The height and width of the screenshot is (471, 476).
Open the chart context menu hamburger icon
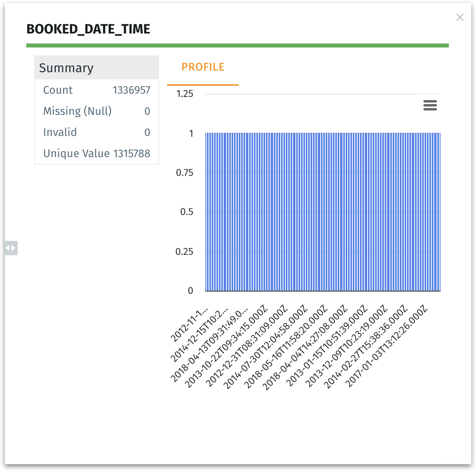tap(430, 105)
